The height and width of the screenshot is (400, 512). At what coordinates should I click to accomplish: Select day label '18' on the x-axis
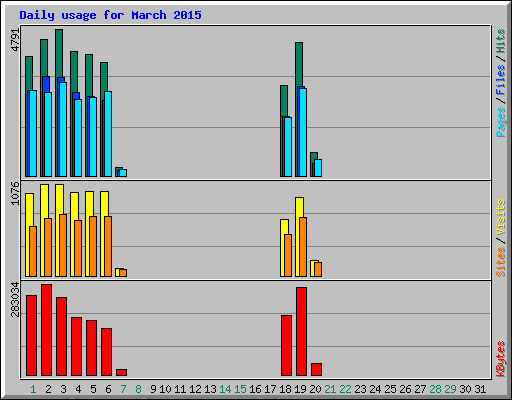(x=285, y=389)
